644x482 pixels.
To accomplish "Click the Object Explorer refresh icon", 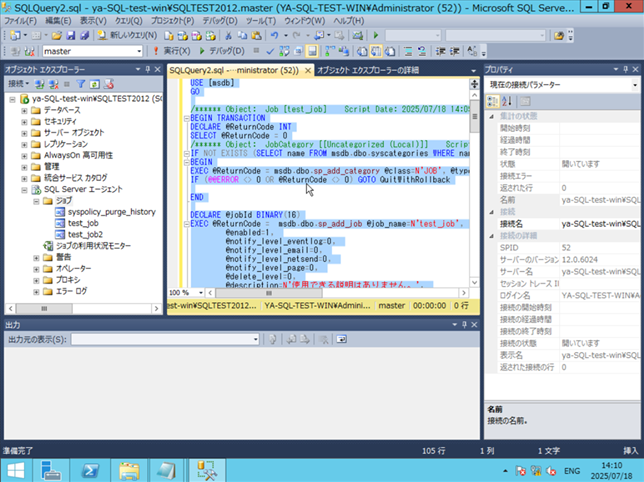I will pyautogui.click(x=94, y=84).
